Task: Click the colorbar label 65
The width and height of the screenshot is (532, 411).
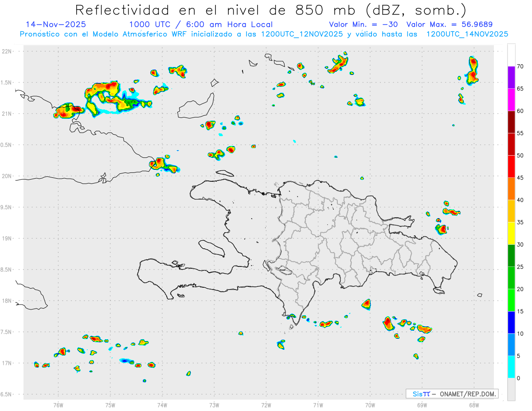Action: point(520,89)
